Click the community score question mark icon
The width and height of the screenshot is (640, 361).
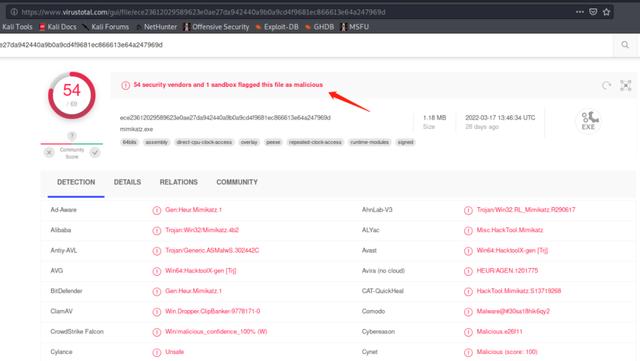72,136
